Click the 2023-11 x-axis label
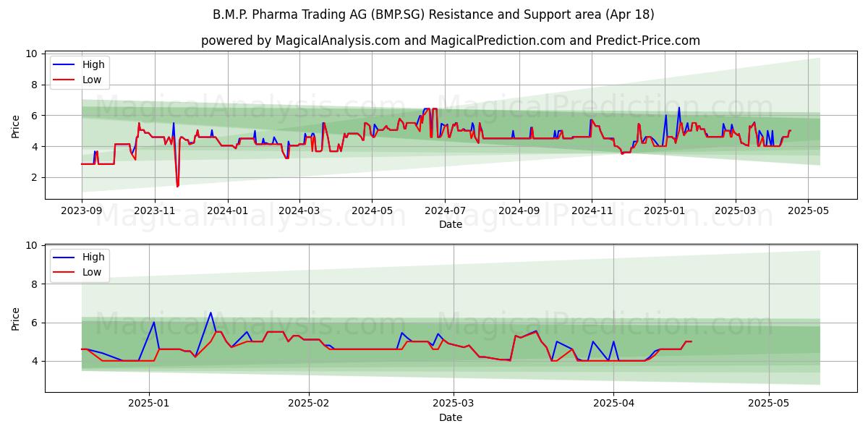Viewport: 868px width, 434px height. coord(155,210)
